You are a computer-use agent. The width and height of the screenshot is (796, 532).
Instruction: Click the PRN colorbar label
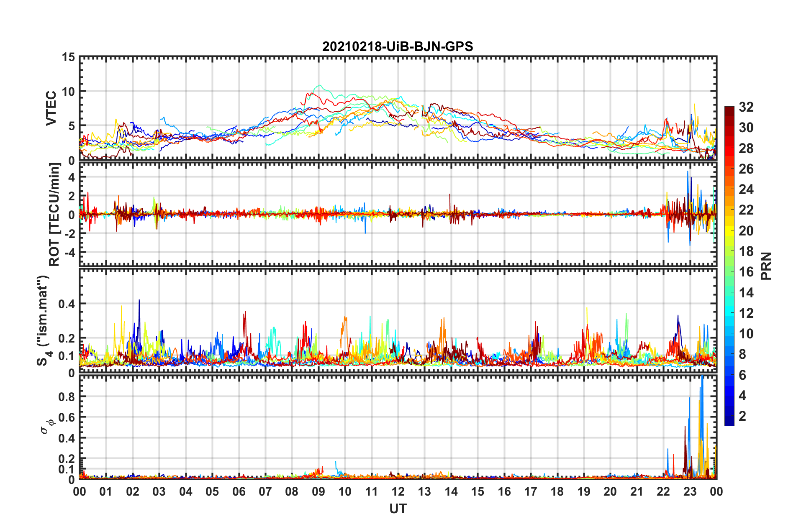(x=766, y=266)
